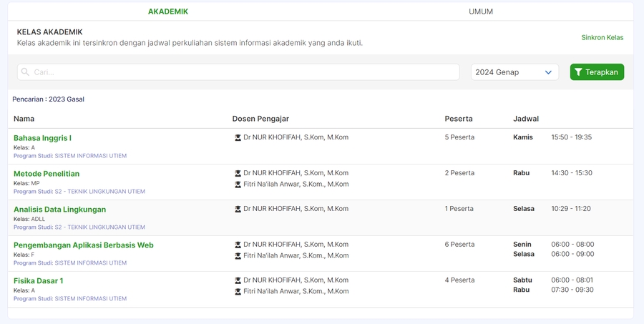The height and width of the screenshot is (324, 644).
Task: Click the Sinkron Kelas link
Action: pos(602,37)
